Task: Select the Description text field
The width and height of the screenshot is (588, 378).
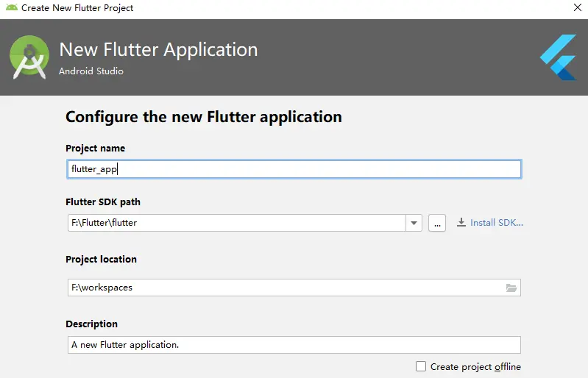Action: coord(294,345)
